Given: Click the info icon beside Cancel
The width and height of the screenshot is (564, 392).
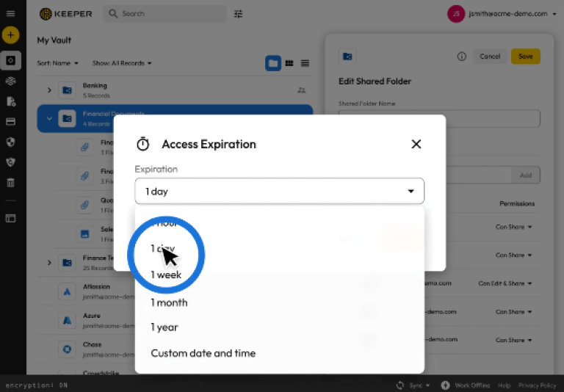Looking at the screenshot, I should (462, 57).
